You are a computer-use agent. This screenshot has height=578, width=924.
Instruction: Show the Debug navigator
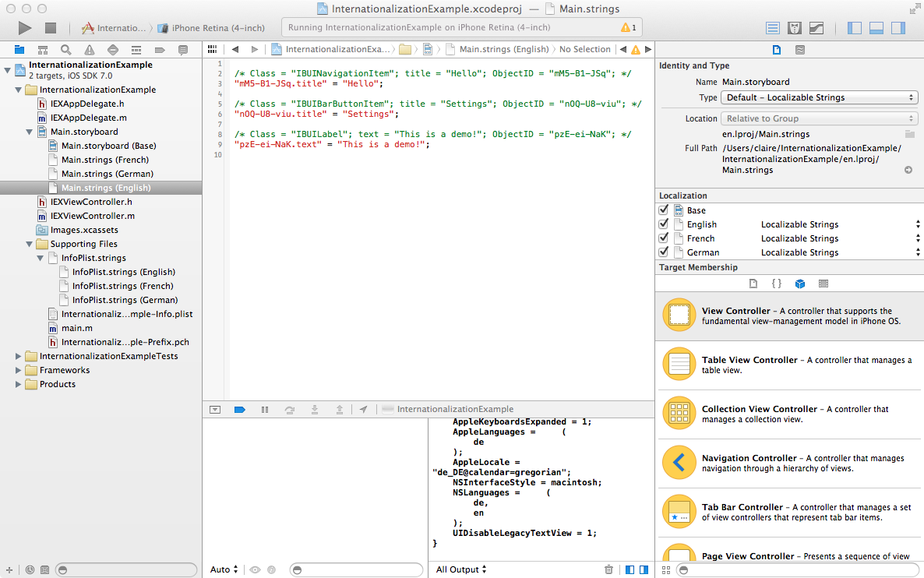point(136,50)
